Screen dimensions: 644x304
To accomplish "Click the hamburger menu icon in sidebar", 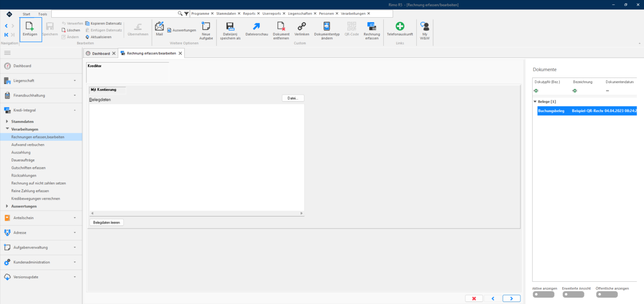I will 8,52.
